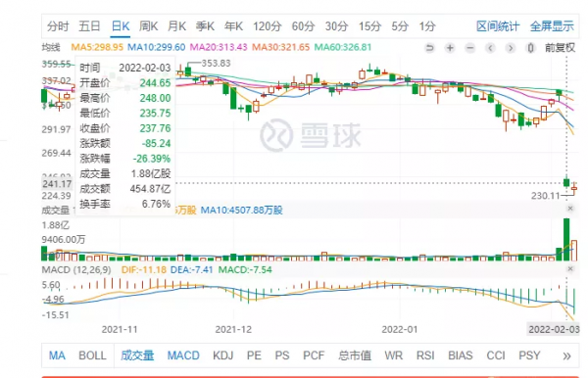Switch to the 五日 chart tab
Screen dimensions: 588x378
coord(89,26)
